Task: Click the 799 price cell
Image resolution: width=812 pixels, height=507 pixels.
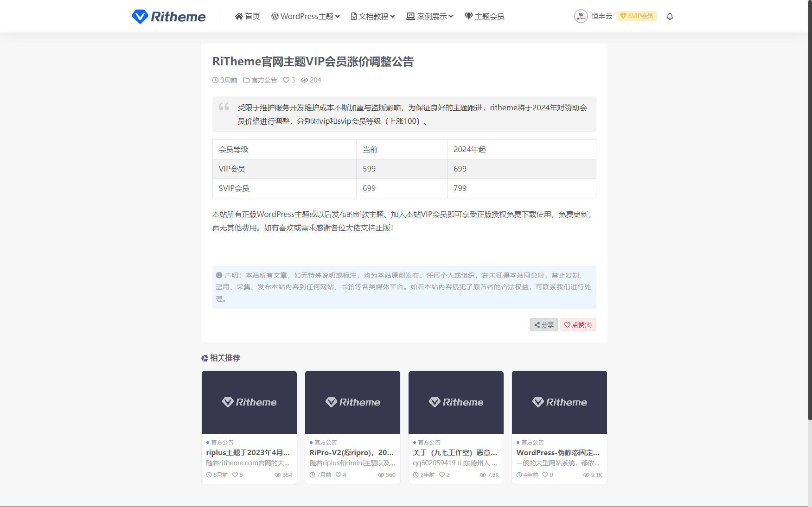Action: coord(522,189)
